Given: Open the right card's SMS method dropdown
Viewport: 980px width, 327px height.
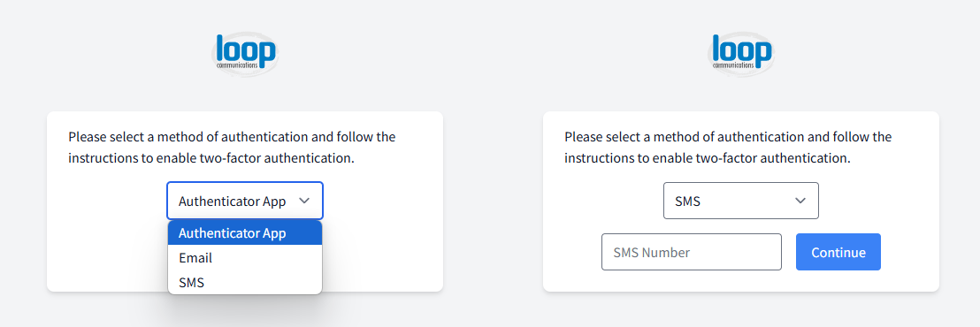Looking at the screenshot, I should [x=740, y=201].
